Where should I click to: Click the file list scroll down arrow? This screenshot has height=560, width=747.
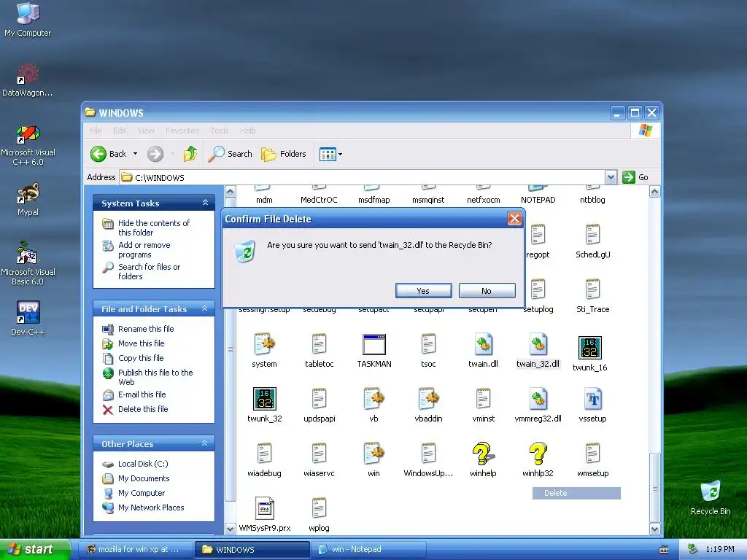pyautogui.click(x=655, y=529)
